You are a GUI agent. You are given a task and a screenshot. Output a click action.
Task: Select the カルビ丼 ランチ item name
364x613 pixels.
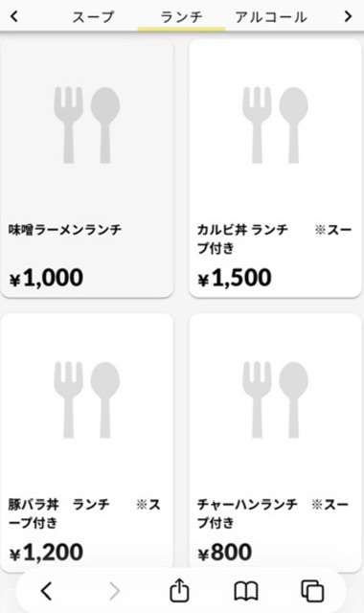pyautogui.click(x=242, y=230)
